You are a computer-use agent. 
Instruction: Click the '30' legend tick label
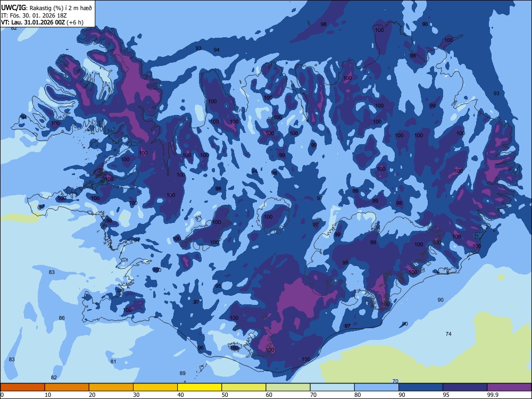(136, 395)
